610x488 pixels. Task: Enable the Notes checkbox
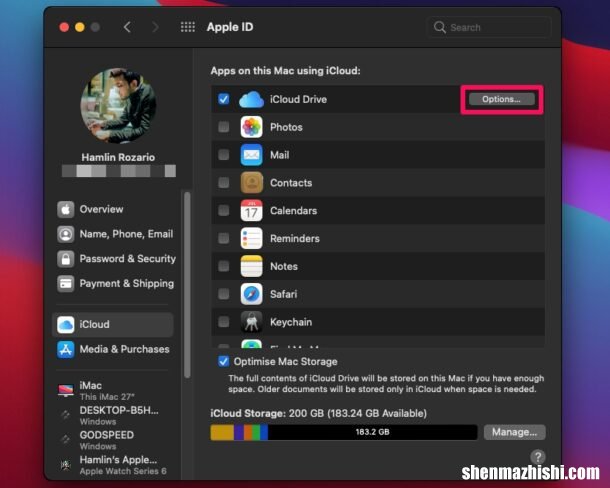(x=224, y=266)
